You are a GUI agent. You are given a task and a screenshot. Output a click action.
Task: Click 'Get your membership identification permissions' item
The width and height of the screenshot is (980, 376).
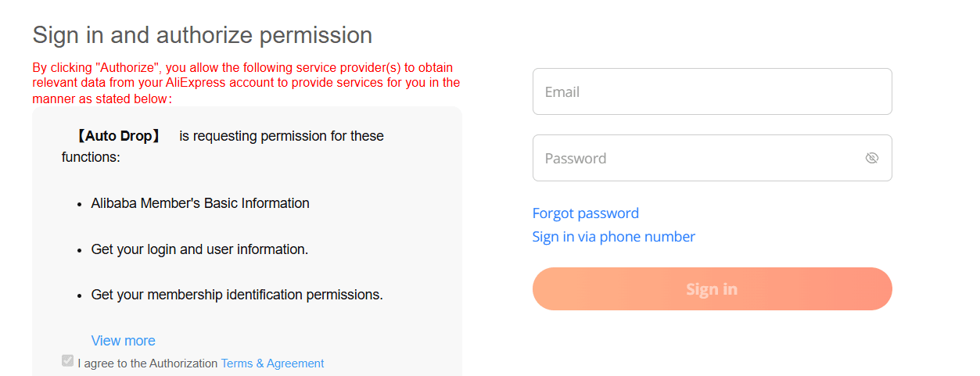tap(237, 295)
